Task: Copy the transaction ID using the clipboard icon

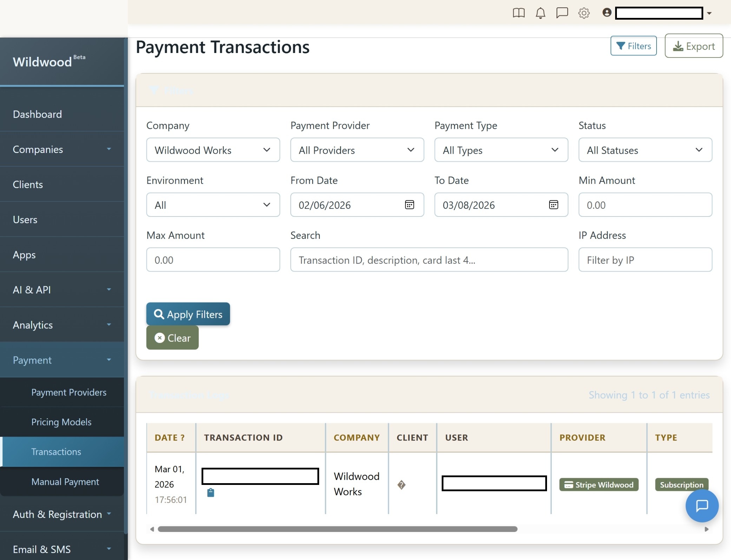Action: click(x=210, y=493)
